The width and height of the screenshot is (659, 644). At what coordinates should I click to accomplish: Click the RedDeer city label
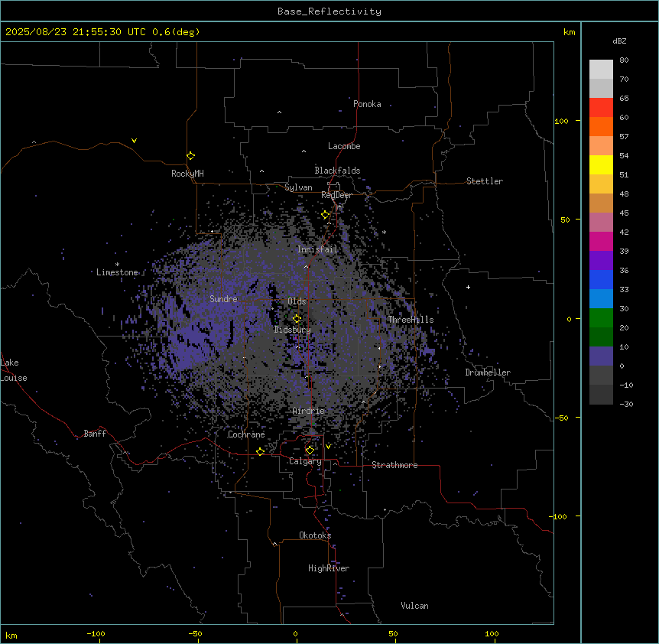point(336,195)
